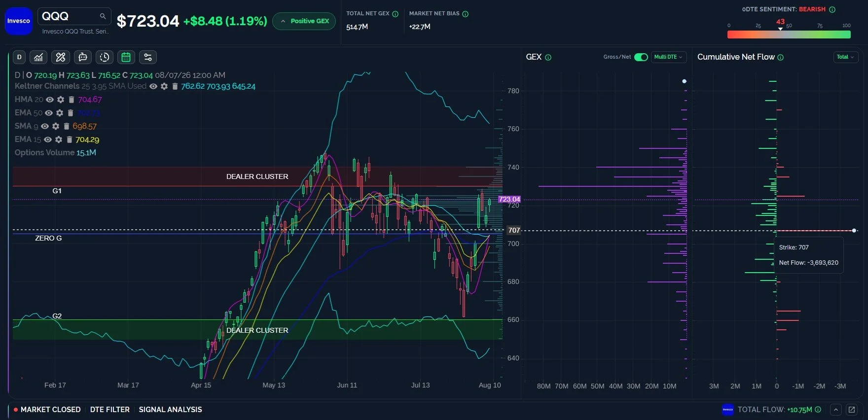
Task: Hide the HMA 20 indicator with eye icon
Action: tap(50, 100)
